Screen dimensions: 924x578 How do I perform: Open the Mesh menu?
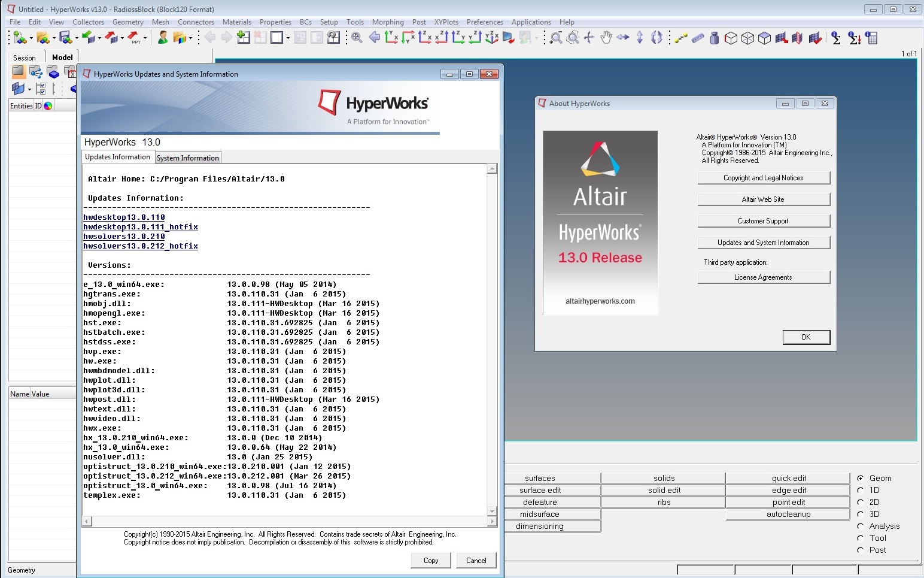coord(160,22)
